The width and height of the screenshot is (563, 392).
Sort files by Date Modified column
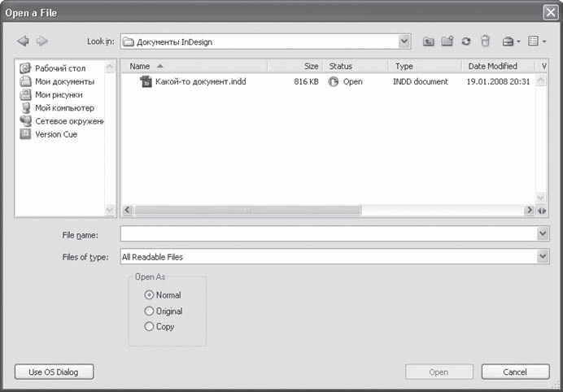[496, 66]
